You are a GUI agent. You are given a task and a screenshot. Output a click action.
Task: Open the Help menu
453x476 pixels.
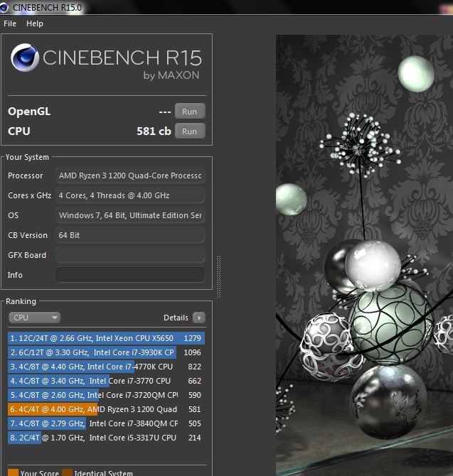pos(35,23)
